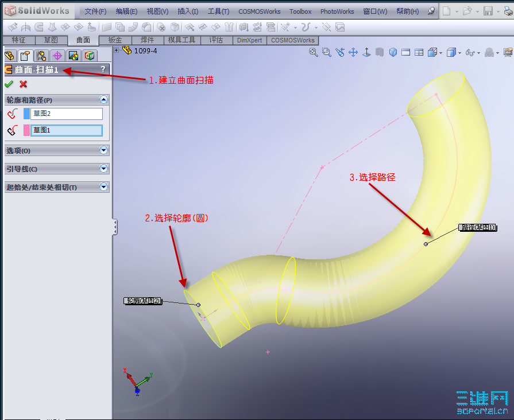Open the DimXpertManager crosshair tab
Image resolution: width=514 pixels, height=420 pixels.
click(57, 56)
